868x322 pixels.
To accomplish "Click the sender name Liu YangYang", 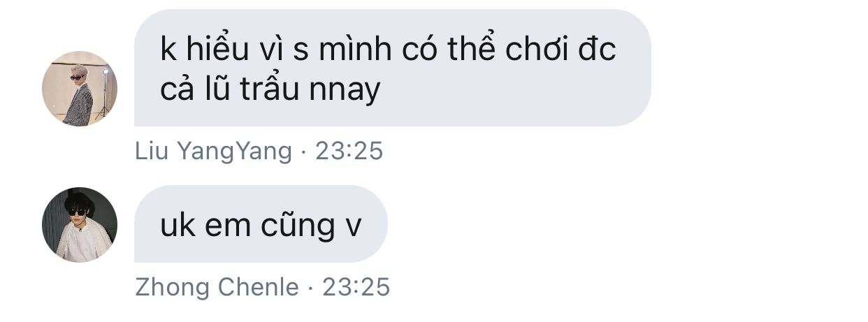I will tap(213, 151).
